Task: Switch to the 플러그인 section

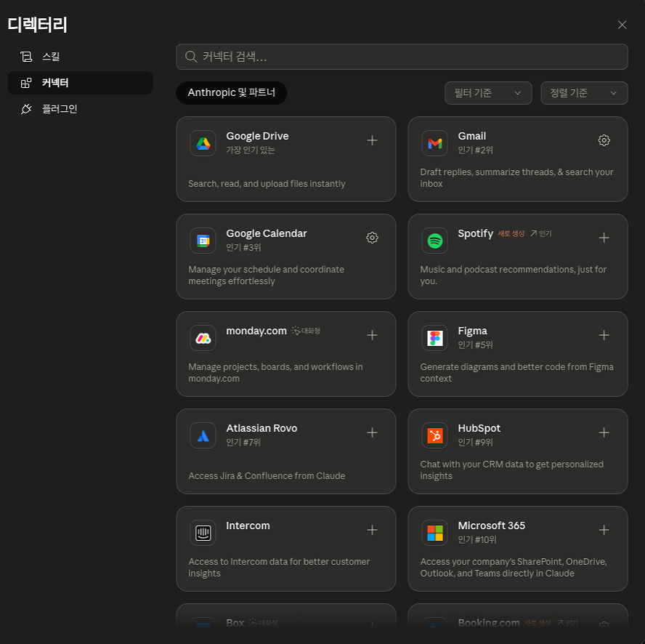Action: (x=80, y=109)
